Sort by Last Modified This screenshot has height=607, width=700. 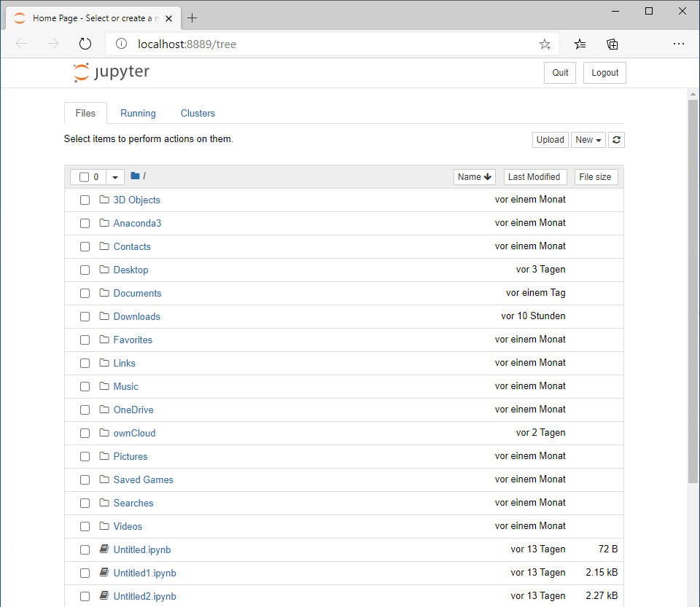pyautogui.click(x=534, y=177)
